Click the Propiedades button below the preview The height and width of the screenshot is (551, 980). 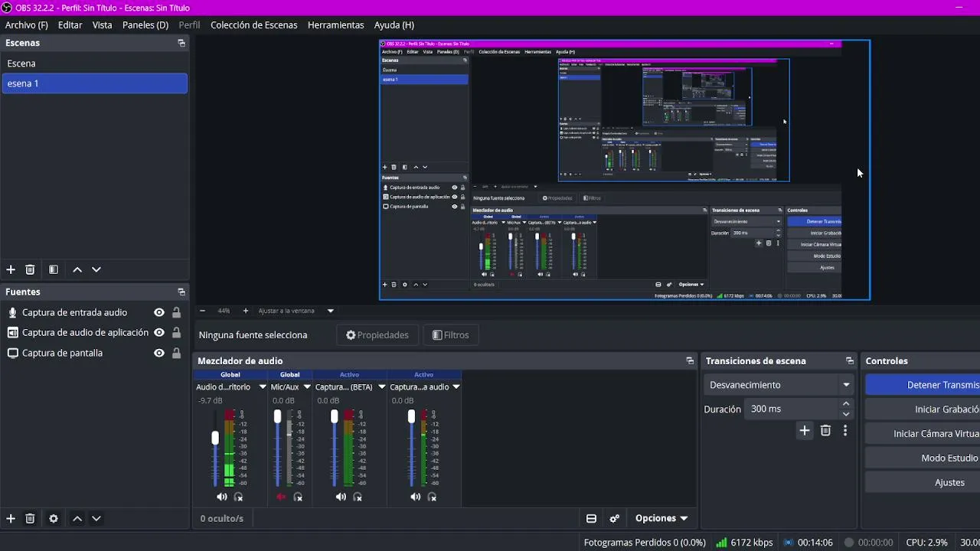click(x=377, y=335)
